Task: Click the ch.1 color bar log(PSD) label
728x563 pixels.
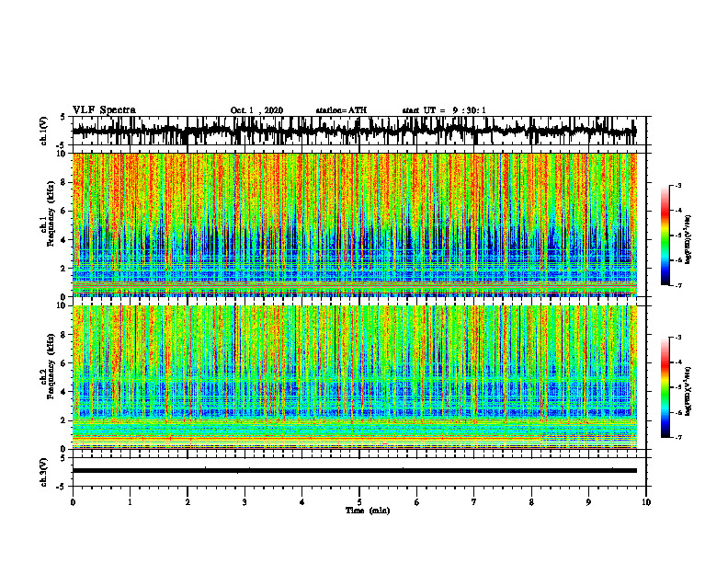Action: point(688,239)
